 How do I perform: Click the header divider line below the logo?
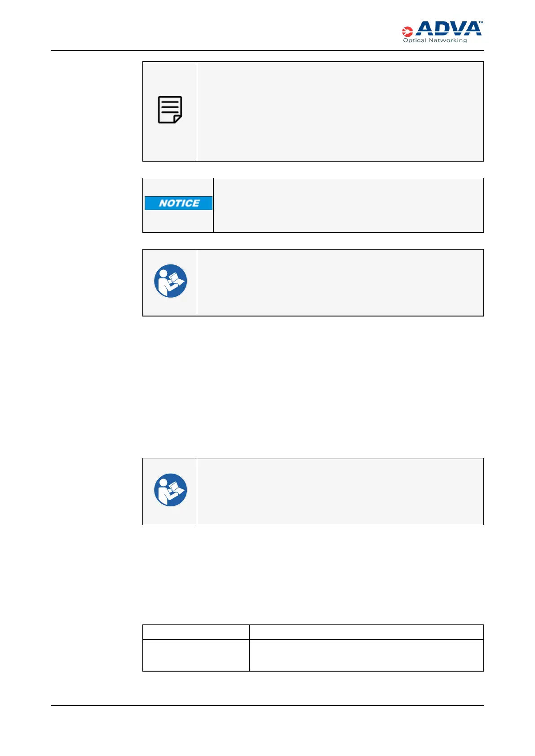[x=267, y=51]
